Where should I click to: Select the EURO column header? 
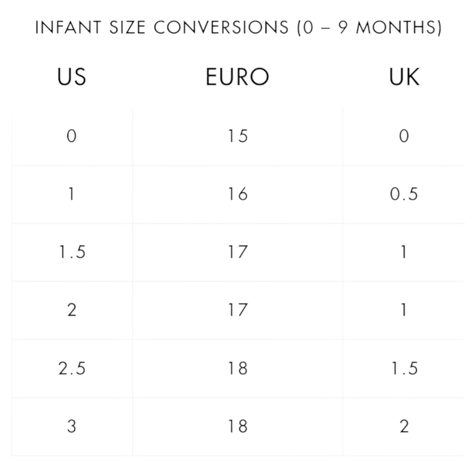coord(237,77)
